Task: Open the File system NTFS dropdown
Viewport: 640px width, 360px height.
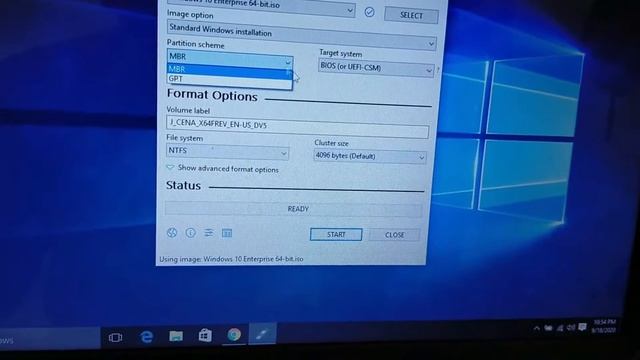Action: pyautogui.click(x=227, y=151)
